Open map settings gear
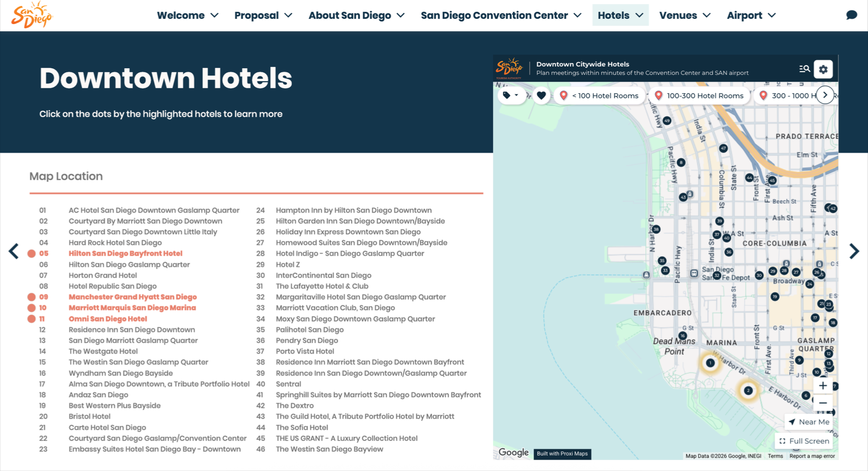This screenshot has width=868, height=471. (823, 69)
